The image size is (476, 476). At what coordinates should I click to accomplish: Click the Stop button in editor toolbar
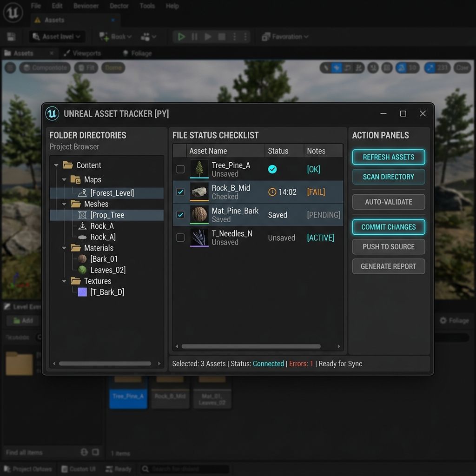pyautogui.click(x=222, y=37)
